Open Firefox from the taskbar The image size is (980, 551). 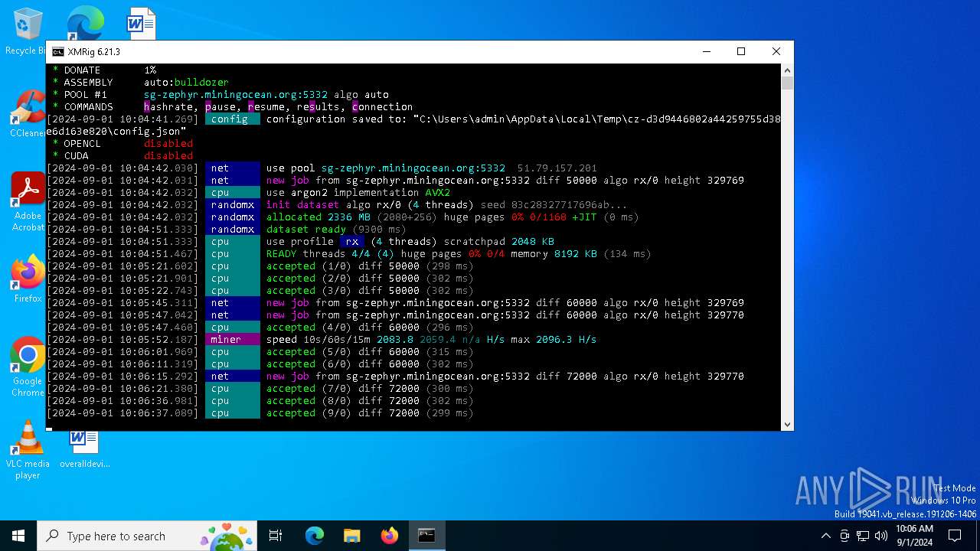[x=389, y=536]
